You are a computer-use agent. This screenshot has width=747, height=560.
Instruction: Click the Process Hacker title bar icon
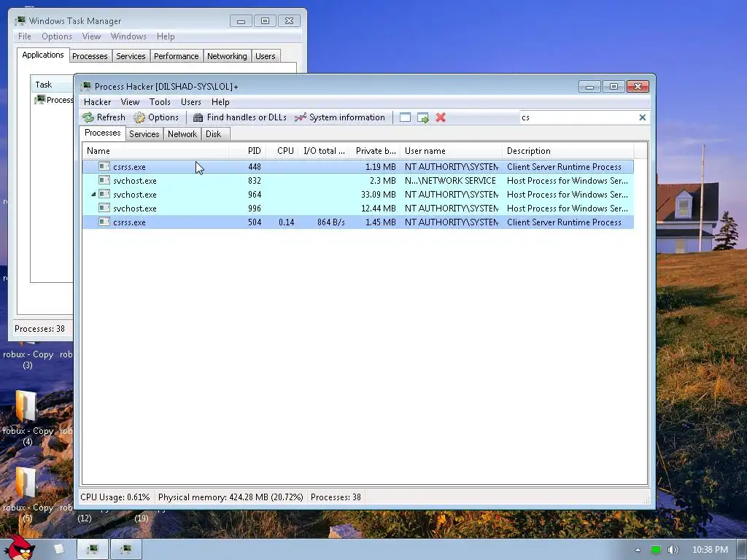[x=86, y=86]
